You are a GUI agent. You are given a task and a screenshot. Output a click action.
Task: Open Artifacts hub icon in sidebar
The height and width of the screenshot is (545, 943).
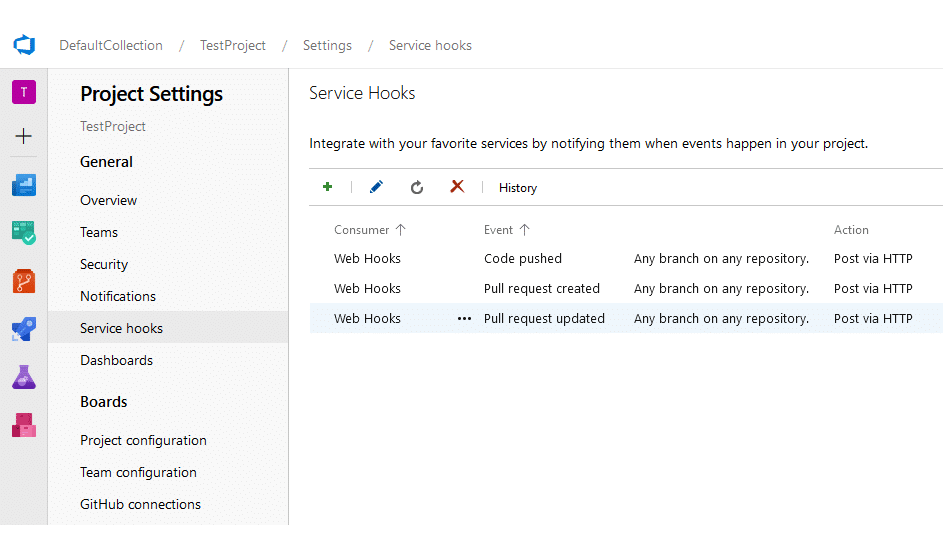point(24,425)
